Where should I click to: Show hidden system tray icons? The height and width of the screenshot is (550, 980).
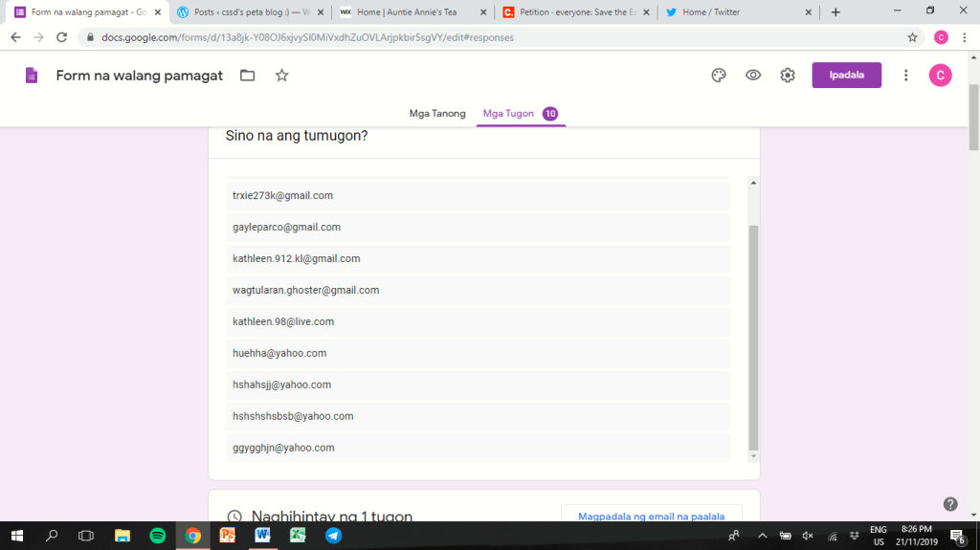click(x=762, y=536)
